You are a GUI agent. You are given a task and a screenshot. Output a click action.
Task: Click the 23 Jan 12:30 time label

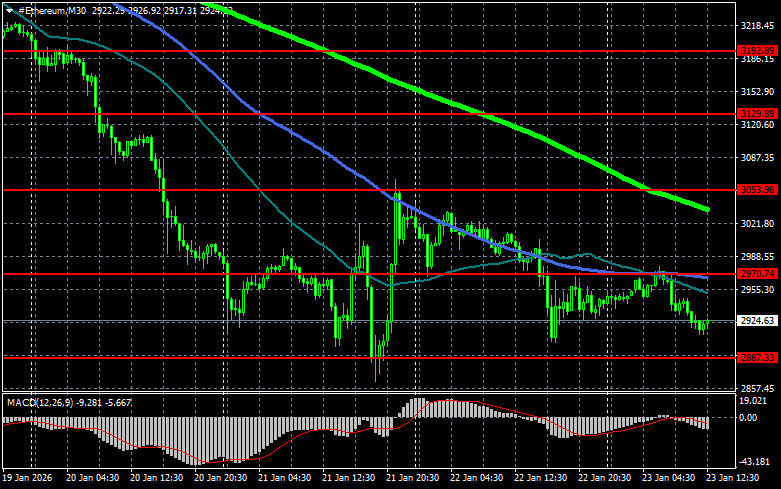(732, 478)
